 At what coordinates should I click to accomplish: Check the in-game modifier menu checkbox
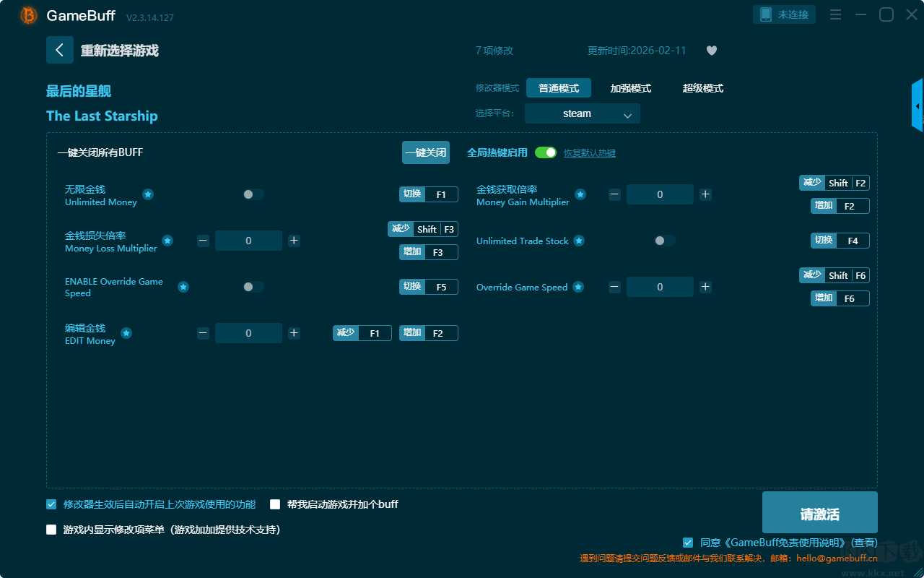tap(51, 530)
